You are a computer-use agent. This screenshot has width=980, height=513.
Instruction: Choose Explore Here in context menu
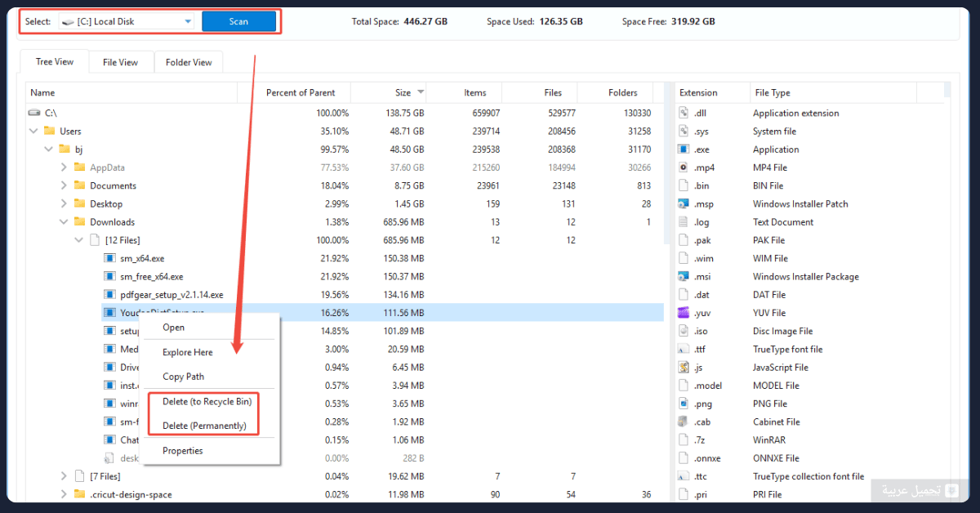(188, 352)
